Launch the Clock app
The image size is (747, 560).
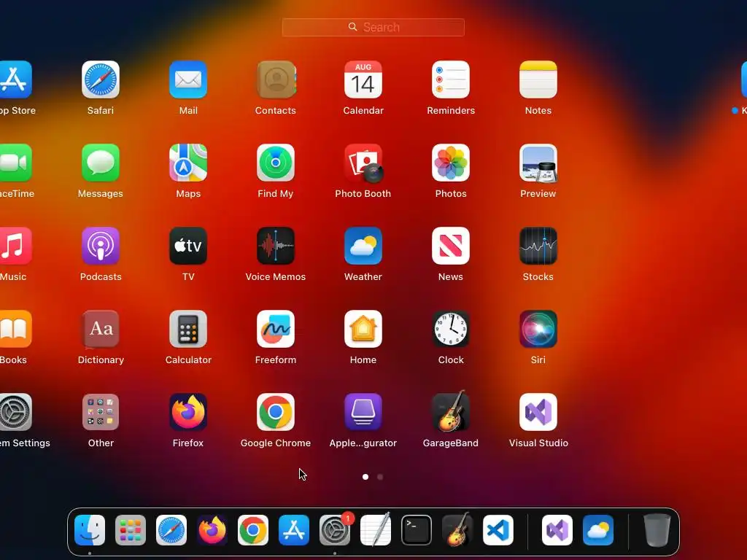tap(451, 329)
